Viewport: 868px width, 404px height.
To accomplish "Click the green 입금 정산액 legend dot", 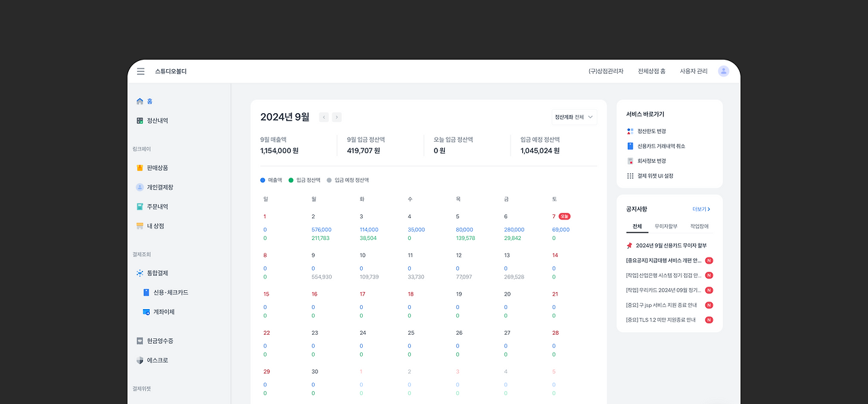I will (x=291, y=180).
